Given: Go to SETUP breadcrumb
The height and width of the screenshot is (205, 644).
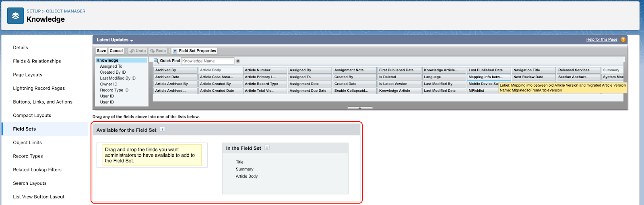Looking at the screenshot, I should pos(34,11).
